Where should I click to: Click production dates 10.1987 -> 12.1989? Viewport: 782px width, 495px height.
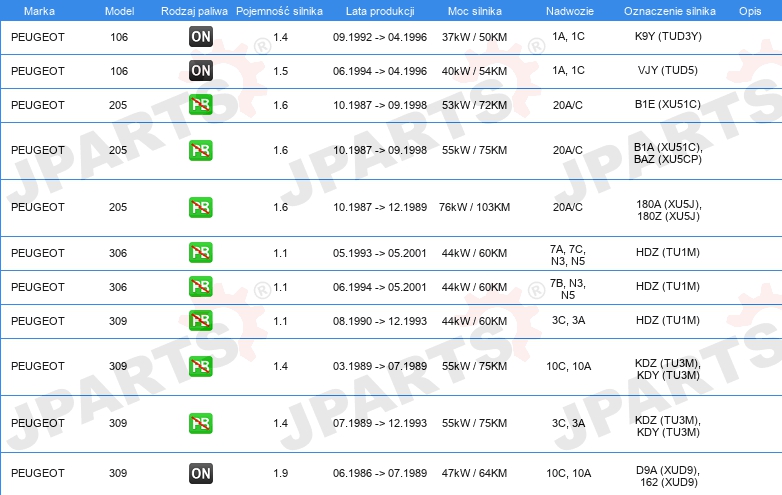coord(380,207)
